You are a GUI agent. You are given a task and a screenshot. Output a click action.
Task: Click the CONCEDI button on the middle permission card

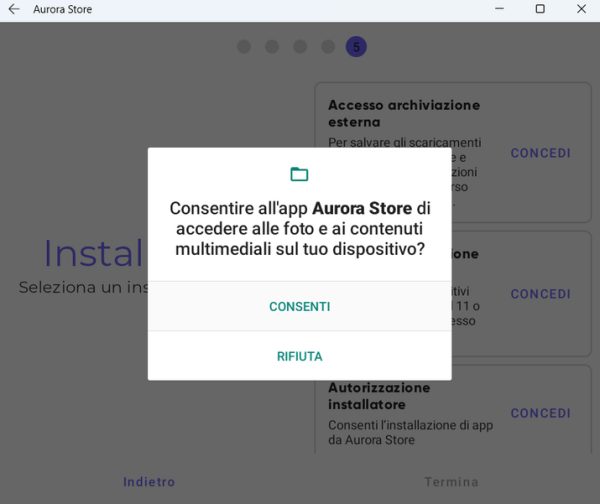541,294
